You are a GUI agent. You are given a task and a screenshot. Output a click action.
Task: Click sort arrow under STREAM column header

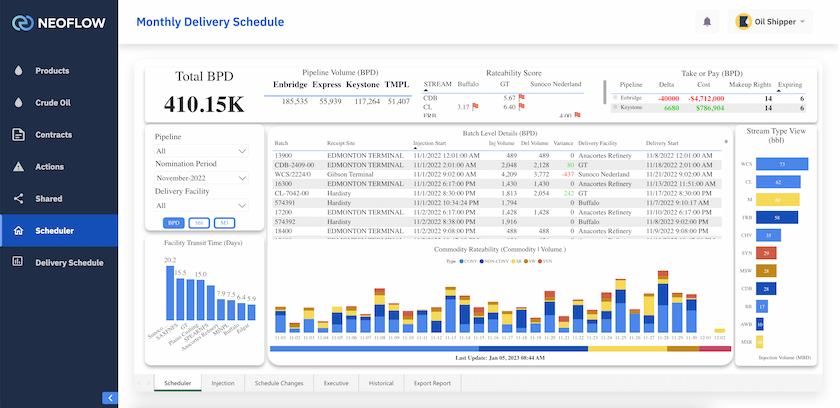coord(426,90)
